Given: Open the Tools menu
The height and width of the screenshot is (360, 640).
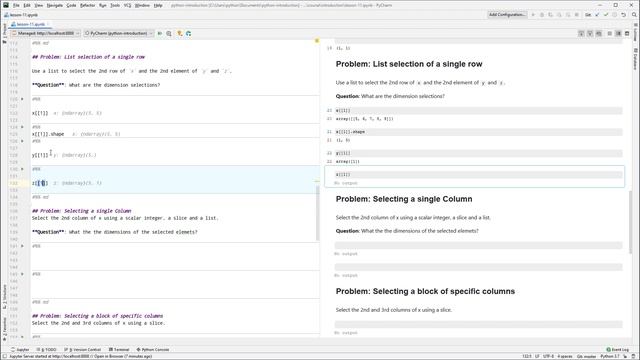Looking at the screenshot, I should click(x=115, y=5).
